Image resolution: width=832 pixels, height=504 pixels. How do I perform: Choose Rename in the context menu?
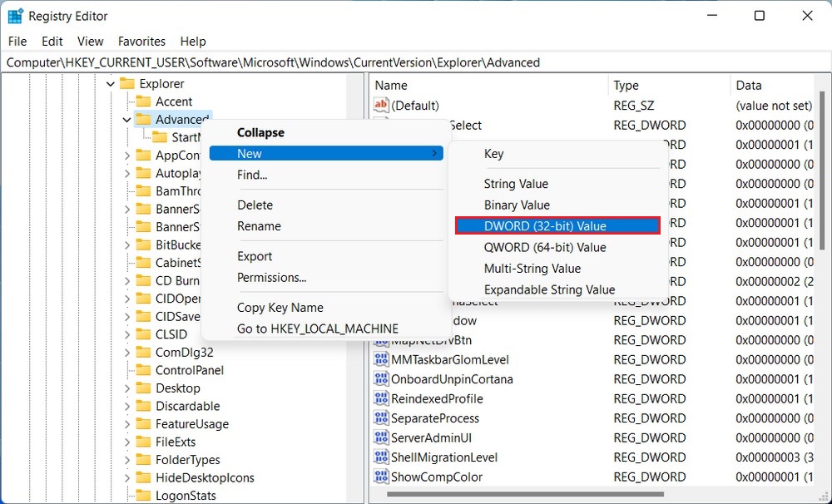pyautogui.click(x=326, y=226)
